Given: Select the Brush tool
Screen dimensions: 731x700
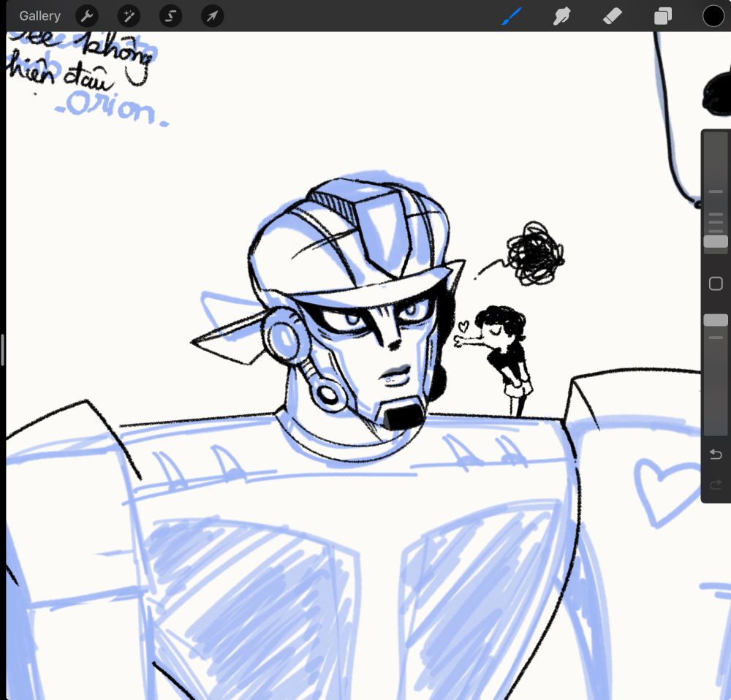Looking at the screenshot, I should 512,16.
